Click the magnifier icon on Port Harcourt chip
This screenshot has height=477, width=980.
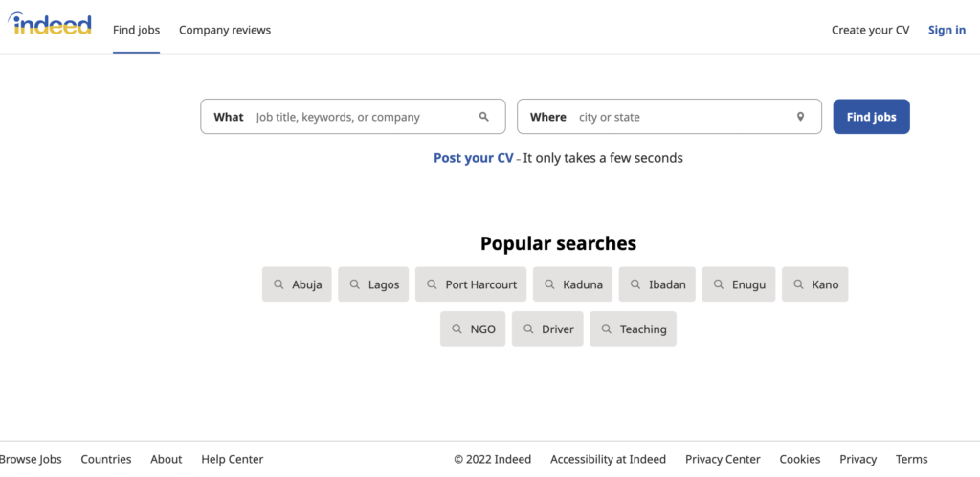(432, 284)
